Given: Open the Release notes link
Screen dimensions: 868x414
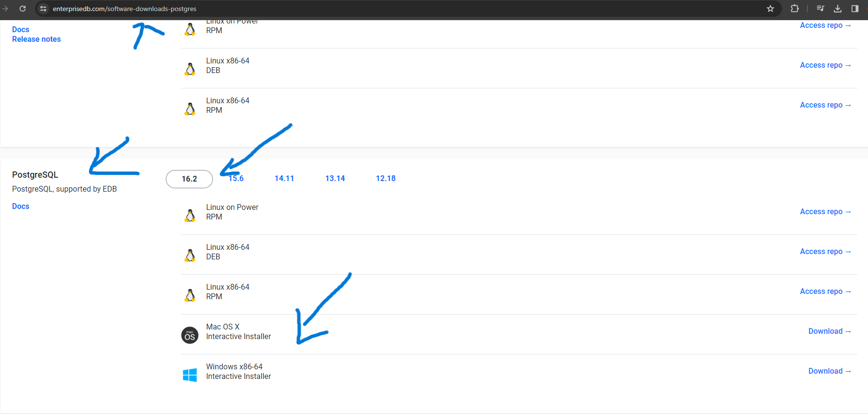Looking at the screenshot, I should [37, 39].
